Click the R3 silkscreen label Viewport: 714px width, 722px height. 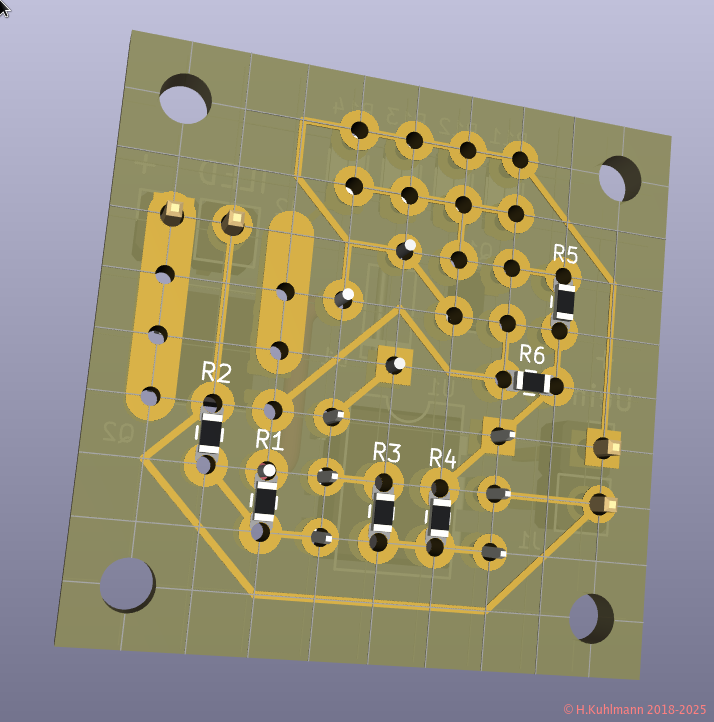[387, 452]
